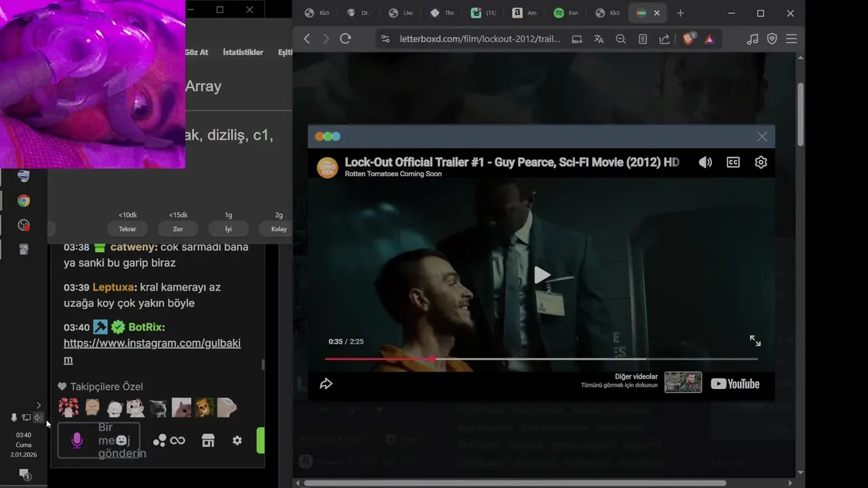Open the emoji picker in chat input
This screenshot has height=488, width=868.
pos(121,441)
